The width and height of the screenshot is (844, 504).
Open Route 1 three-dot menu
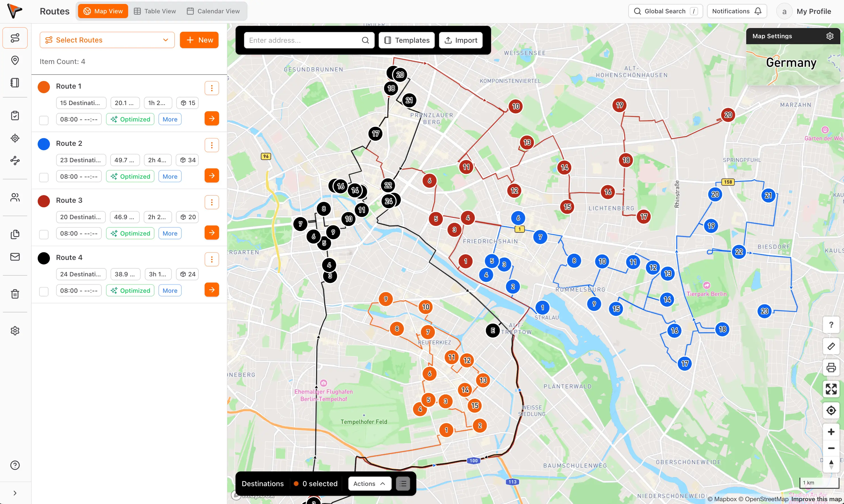point(212,88)
